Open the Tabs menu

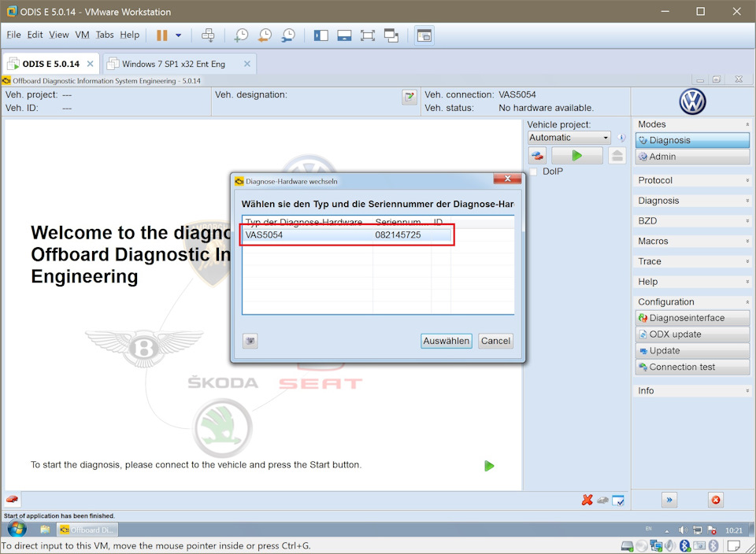tap(105, 35)
